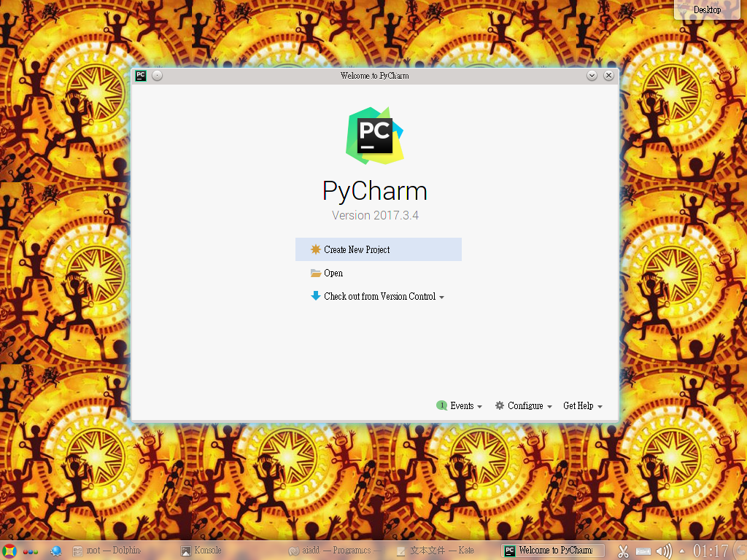The height and width of the screenshot is (560, 747).
Task: Click the folder icon beside Open
Action: coord(315,273)
